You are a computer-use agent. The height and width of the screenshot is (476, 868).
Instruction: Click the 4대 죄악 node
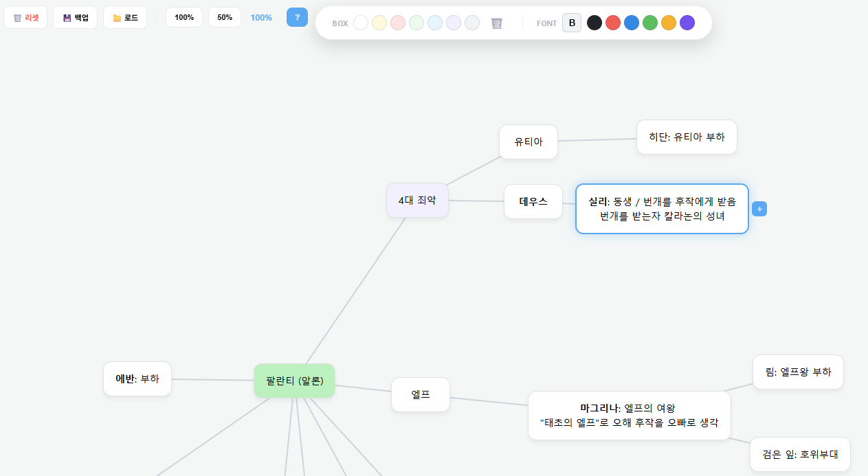(x=417, y=200)
